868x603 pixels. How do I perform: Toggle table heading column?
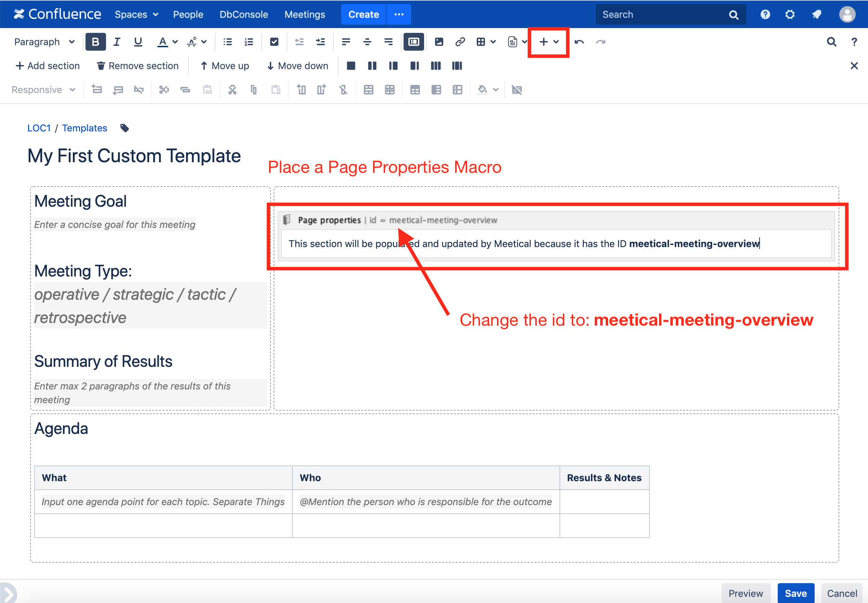click(436, 90)
